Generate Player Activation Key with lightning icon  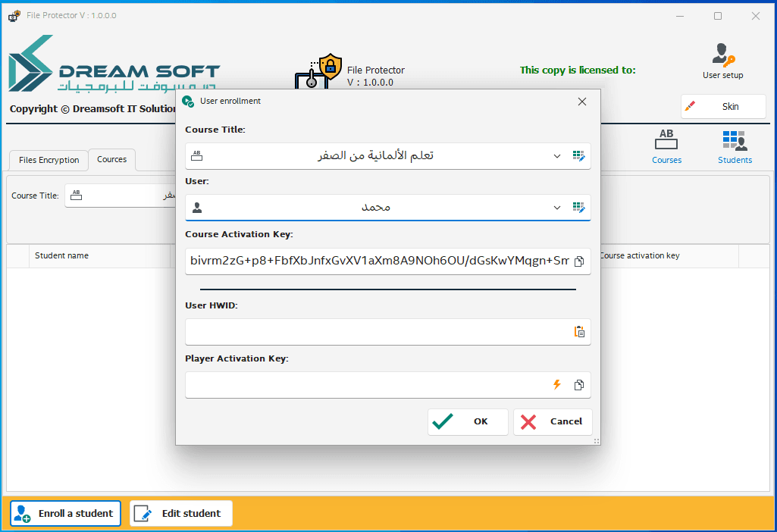point(557,384)
